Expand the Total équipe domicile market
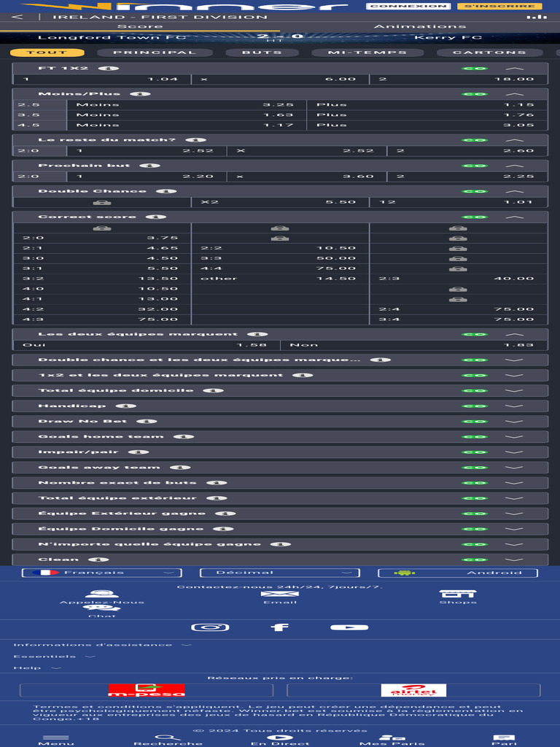The width and height of the screenshot is (560, 747). point(514,391)
